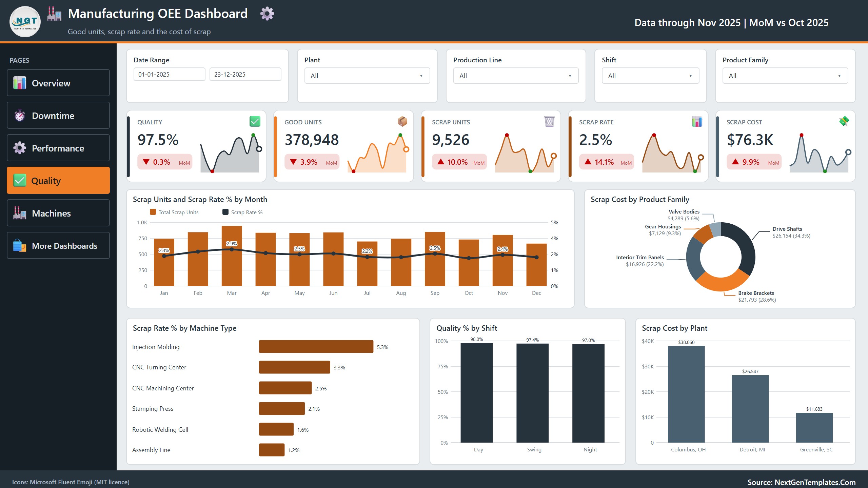Click the Night shift quality bar

(588, 393)
